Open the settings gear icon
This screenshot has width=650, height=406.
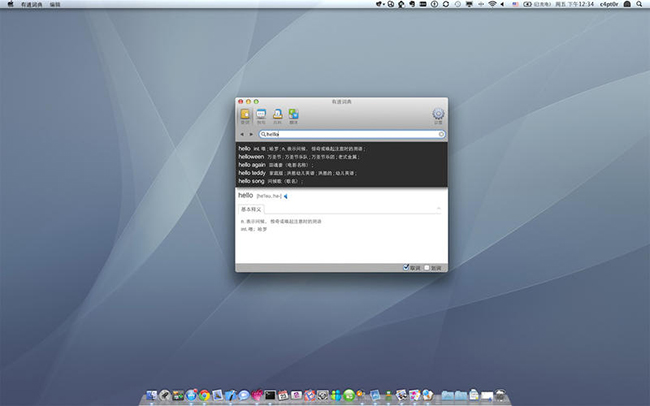[438, 116]
